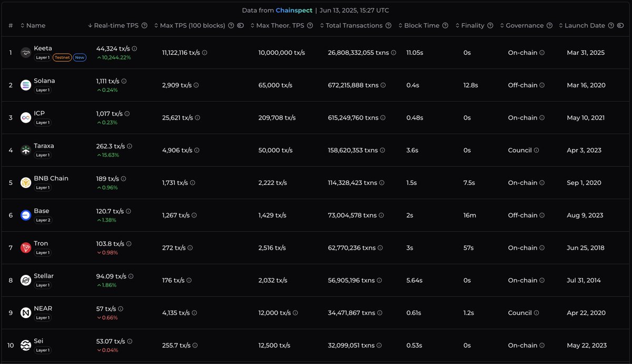Viewport: 632px width, 364px height.
Task: Click Stellar's Jul 31, 2014 launch date
Action: tap(585, 280)
